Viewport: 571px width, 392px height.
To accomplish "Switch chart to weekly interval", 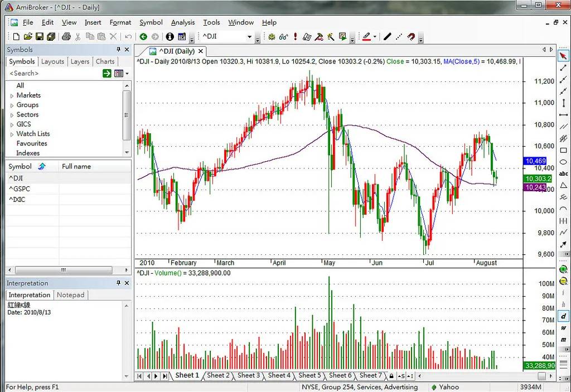I will (564, 328).
